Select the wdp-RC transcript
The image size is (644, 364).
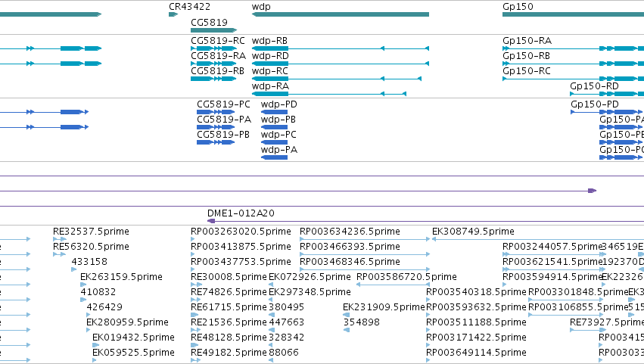coord(337,79)
